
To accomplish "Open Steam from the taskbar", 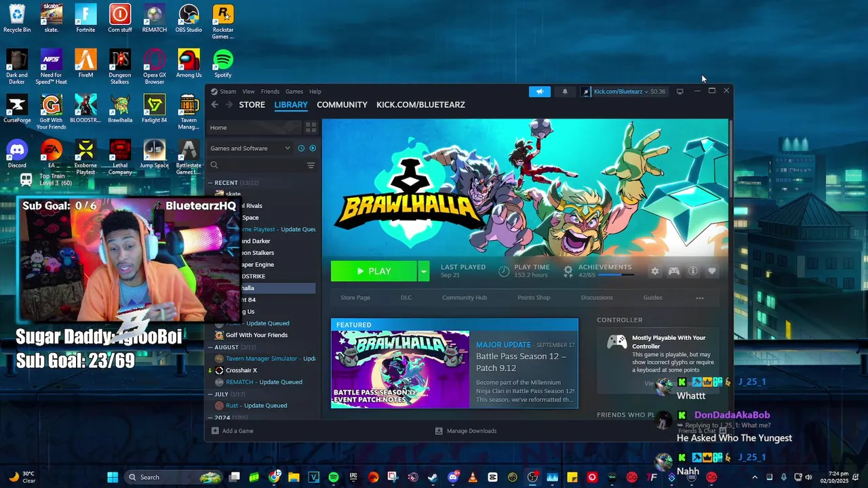I will (432, 477).
